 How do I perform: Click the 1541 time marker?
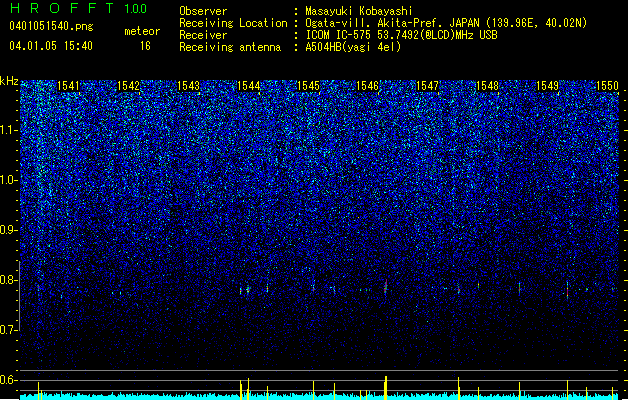68,86
